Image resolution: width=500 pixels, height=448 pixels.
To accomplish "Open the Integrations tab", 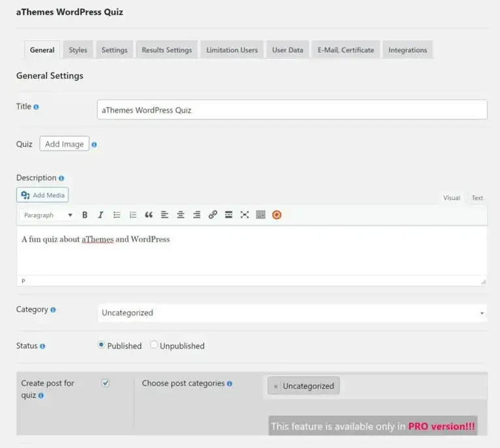I will tap(407, 50).
